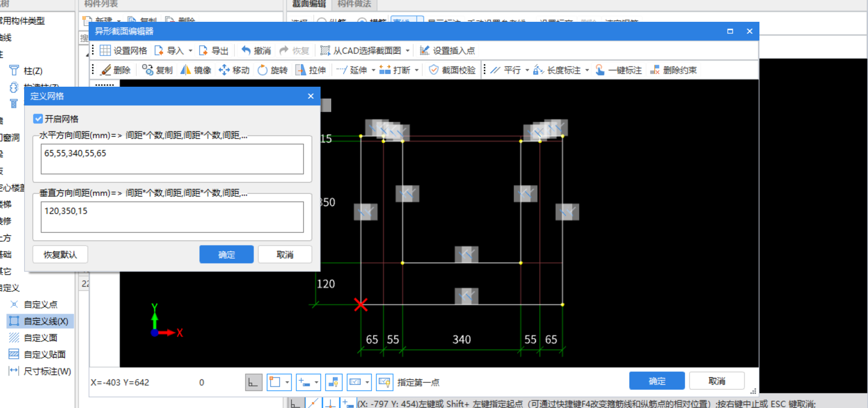Select the 平行 parallel constraint tool
868x408 pixels.
point(506,70)
